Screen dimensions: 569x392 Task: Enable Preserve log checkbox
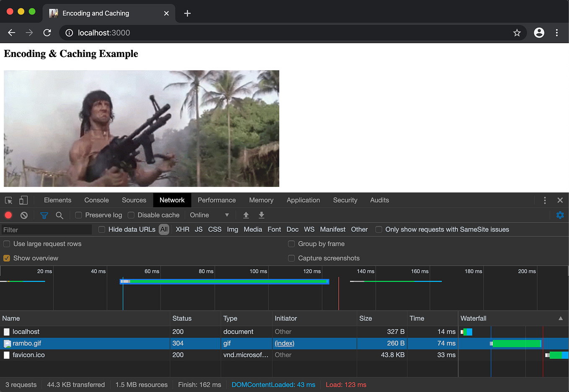[78, 215]
